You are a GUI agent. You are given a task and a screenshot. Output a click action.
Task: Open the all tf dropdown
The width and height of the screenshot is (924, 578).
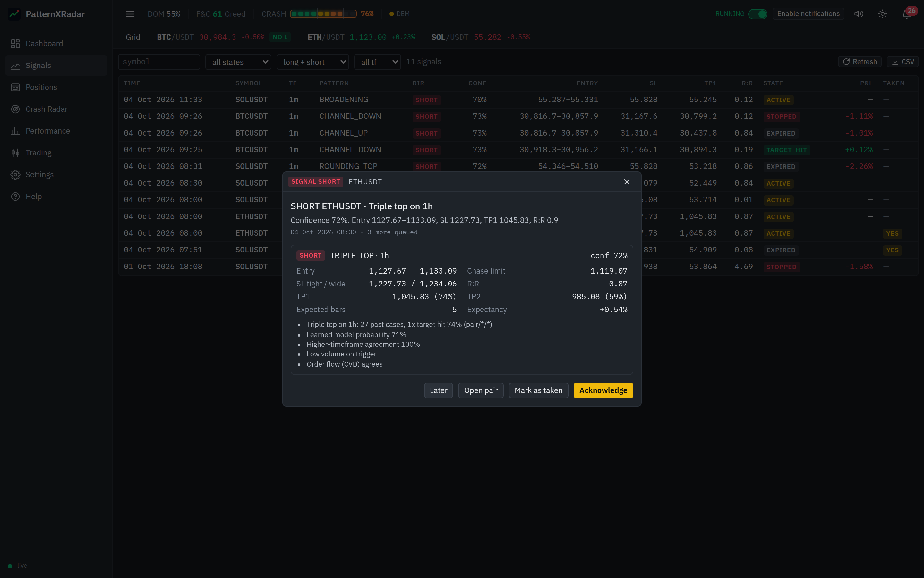[x=378, y=62]
